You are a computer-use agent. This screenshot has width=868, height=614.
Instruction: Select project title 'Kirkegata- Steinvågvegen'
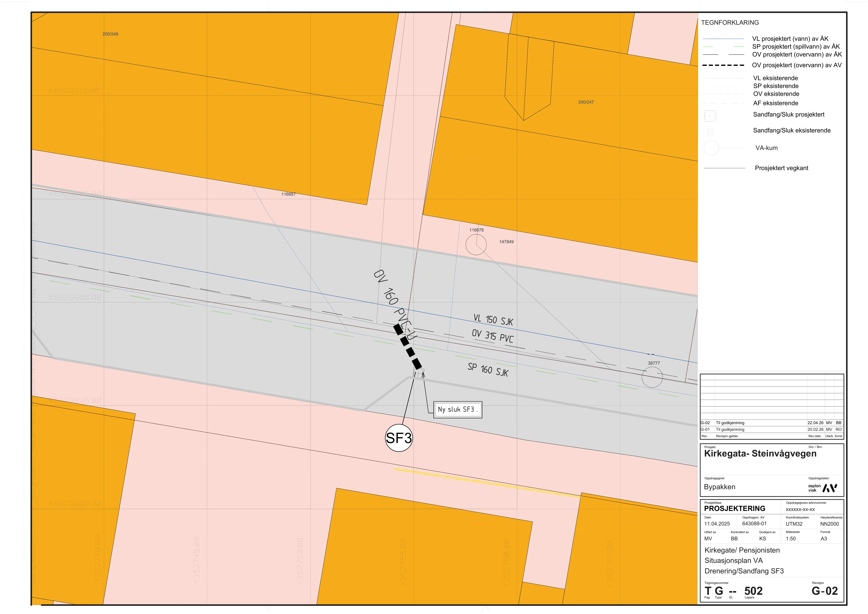pos(760,454)
